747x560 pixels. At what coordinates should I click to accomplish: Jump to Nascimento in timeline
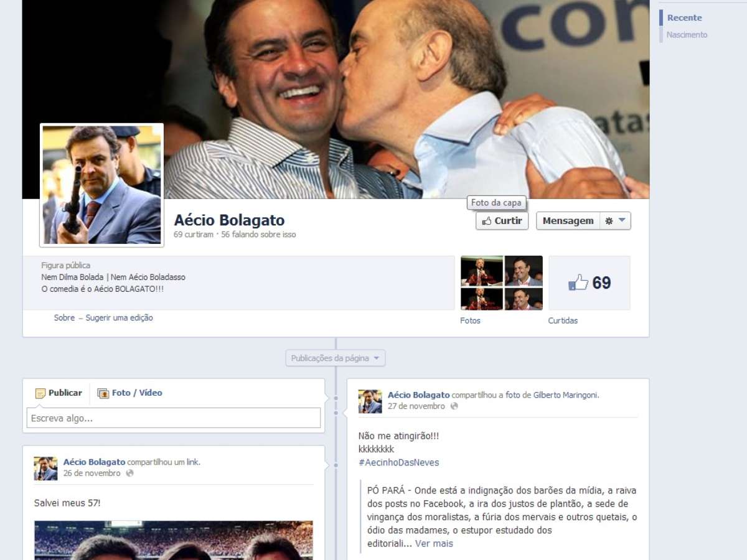687,35
